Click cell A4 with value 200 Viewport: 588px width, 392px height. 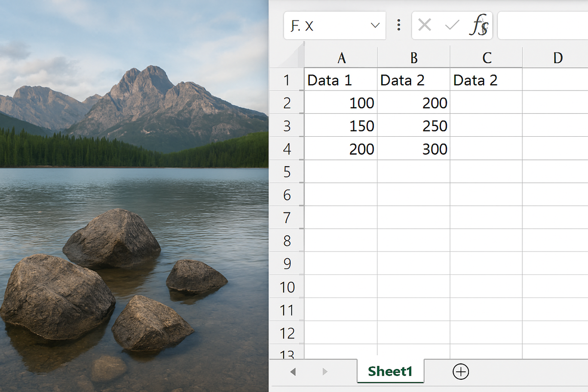[x=341, y=149]
